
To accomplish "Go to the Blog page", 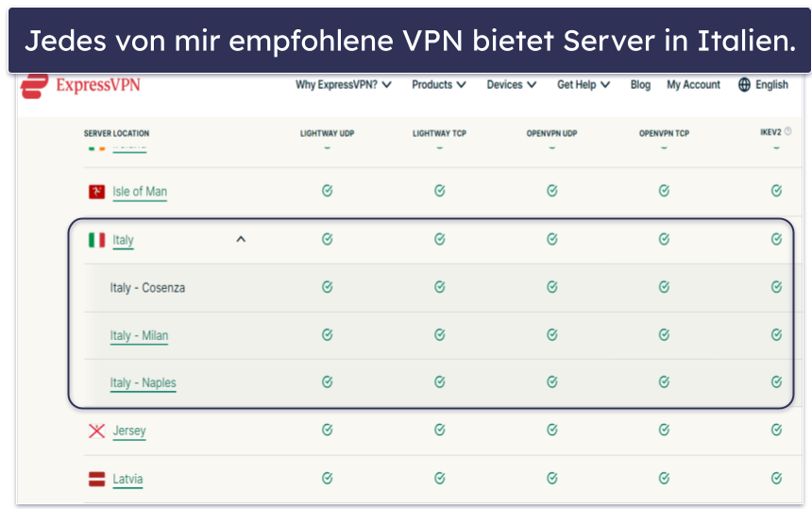I will [x=640, y=84].
